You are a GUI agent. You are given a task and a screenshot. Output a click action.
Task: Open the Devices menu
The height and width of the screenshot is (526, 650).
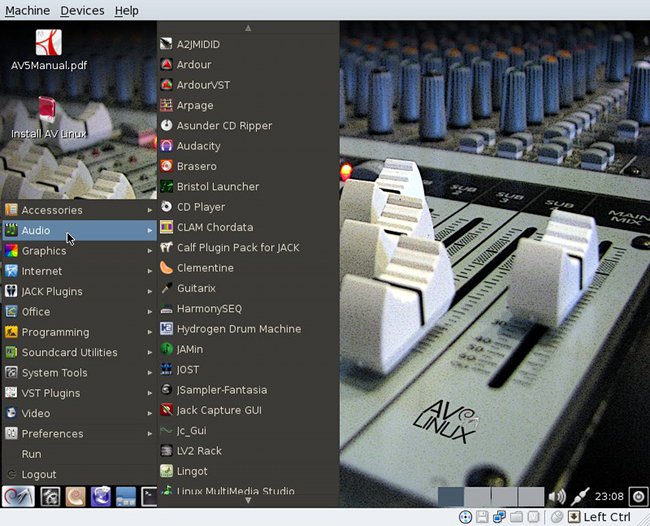pyautogui.click(x=82, y=10)
